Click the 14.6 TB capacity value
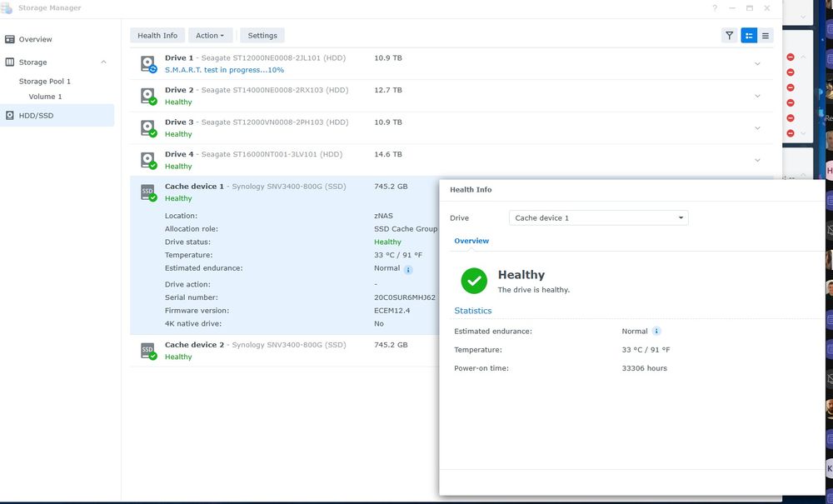The image size is (833, 504). point(388,154)
